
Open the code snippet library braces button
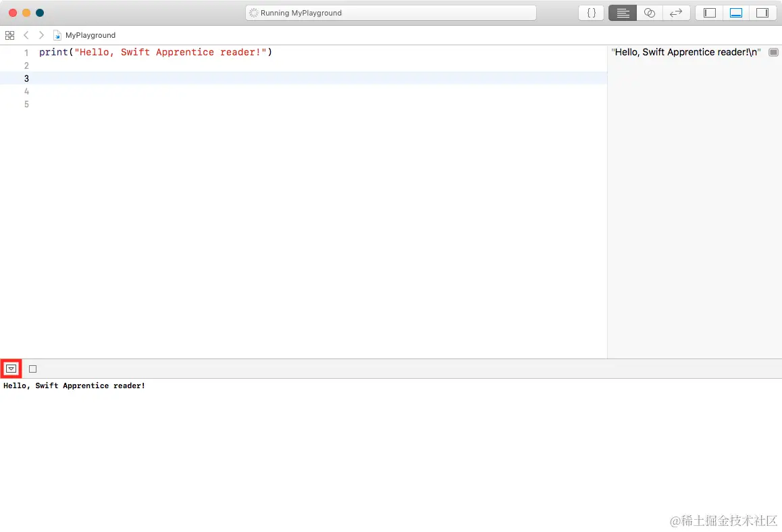click(x=591, y=13)
